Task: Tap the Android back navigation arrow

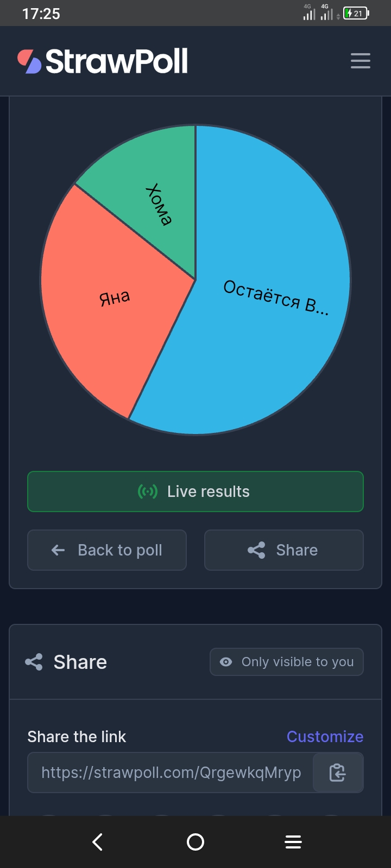Action: point(98,842)
